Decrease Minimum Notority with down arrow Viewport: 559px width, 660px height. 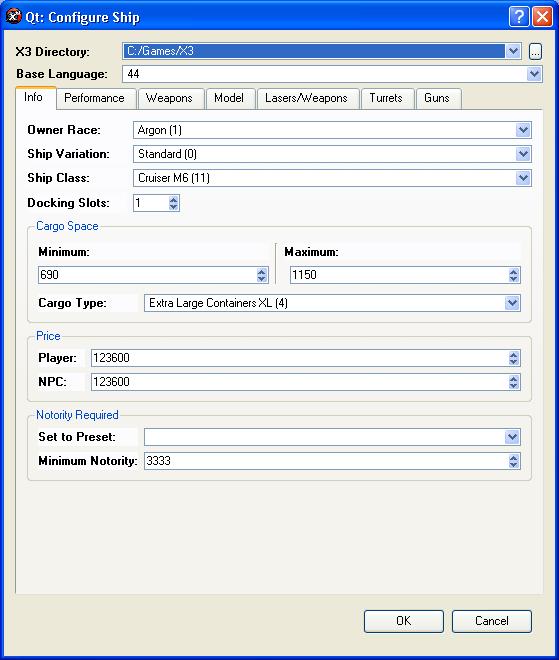(513, 465)
